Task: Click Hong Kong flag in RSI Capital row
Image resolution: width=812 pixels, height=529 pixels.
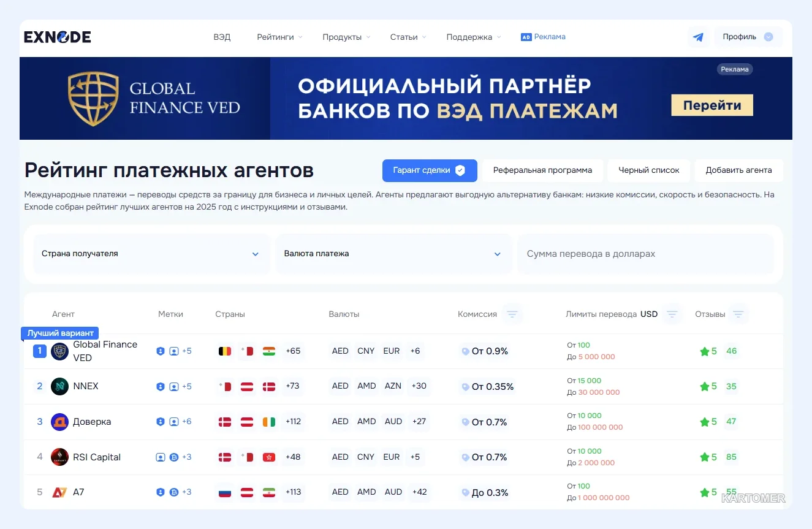Action: click(268, 457)
